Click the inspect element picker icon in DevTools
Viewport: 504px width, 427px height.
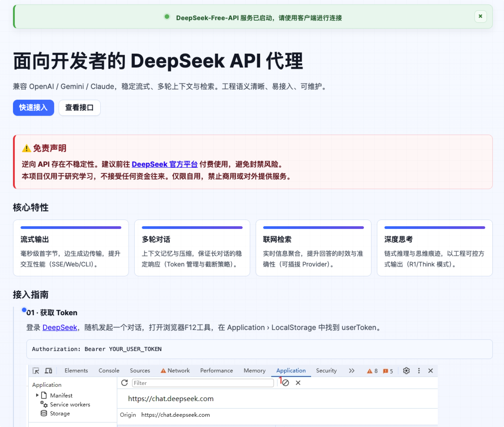36,371
